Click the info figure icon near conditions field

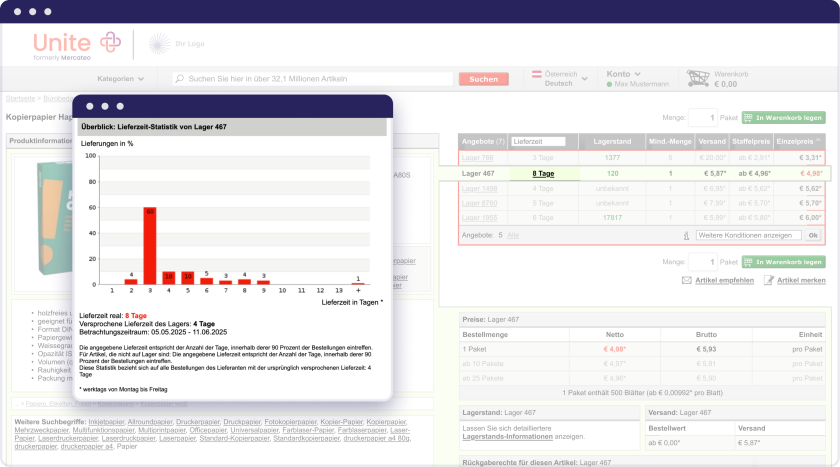pos(687,235)
